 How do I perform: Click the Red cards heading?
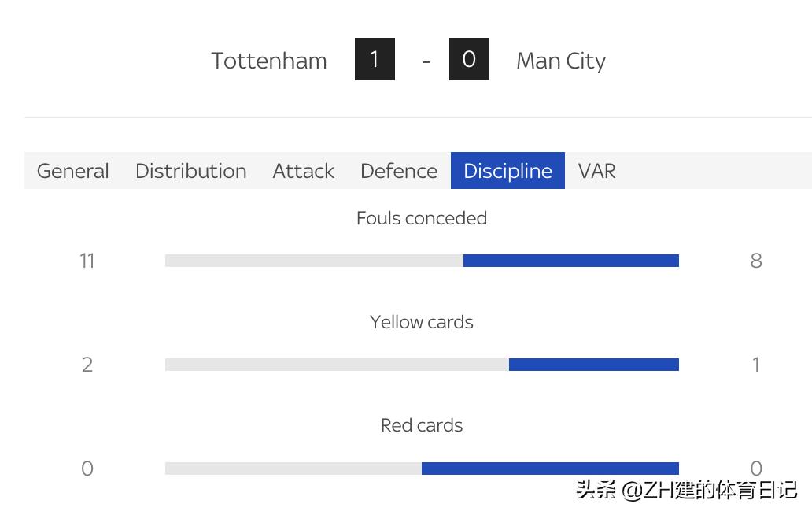[422, 425]
